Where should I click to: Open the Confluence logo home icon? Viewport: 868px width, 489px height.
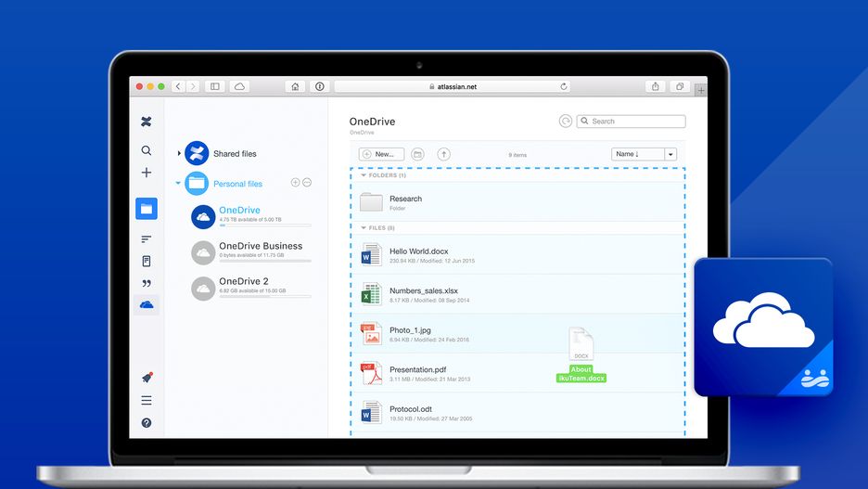click(x=147, y=122)
